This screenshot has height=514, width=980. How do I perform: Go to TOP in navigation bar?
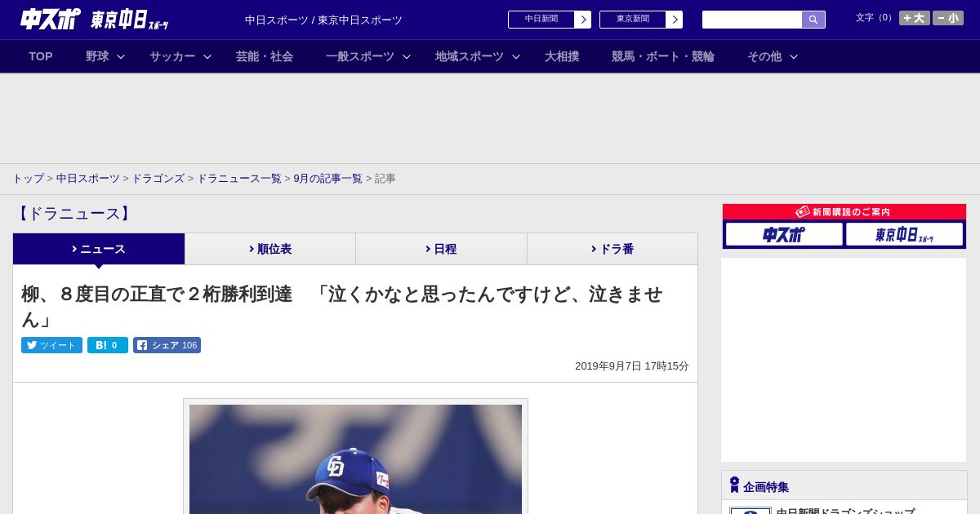(41, 56)
